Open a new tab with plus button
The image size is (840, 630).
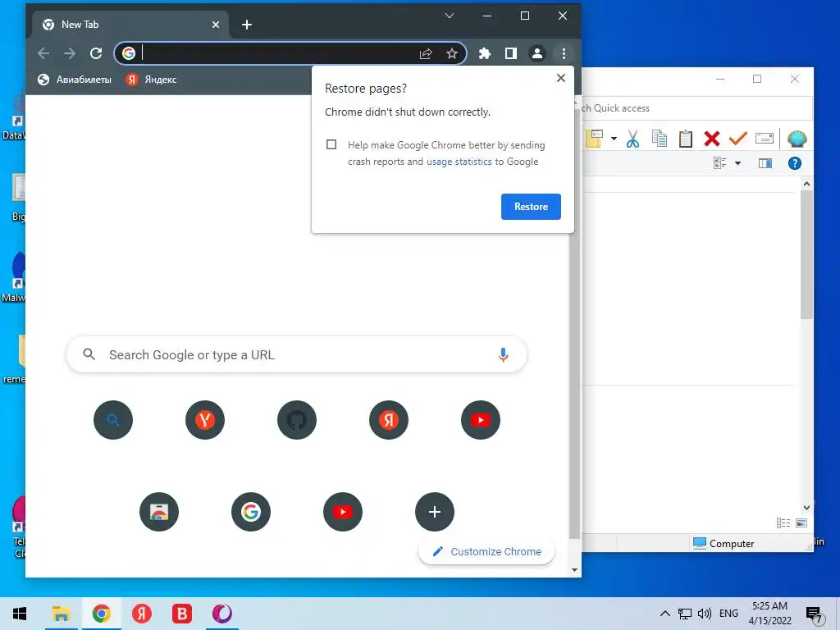coord(246,25)
